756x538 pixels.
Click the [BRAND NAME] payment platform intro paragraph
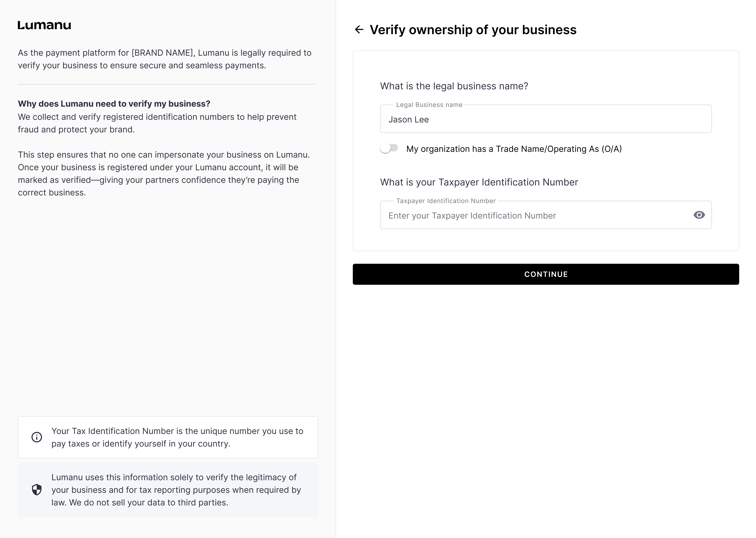coord(164,59)
